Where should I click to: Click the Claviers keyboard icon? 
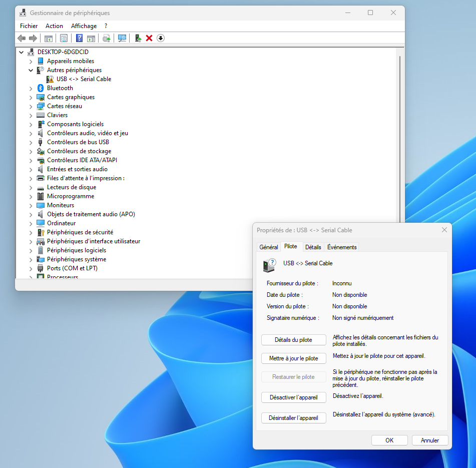41,115
